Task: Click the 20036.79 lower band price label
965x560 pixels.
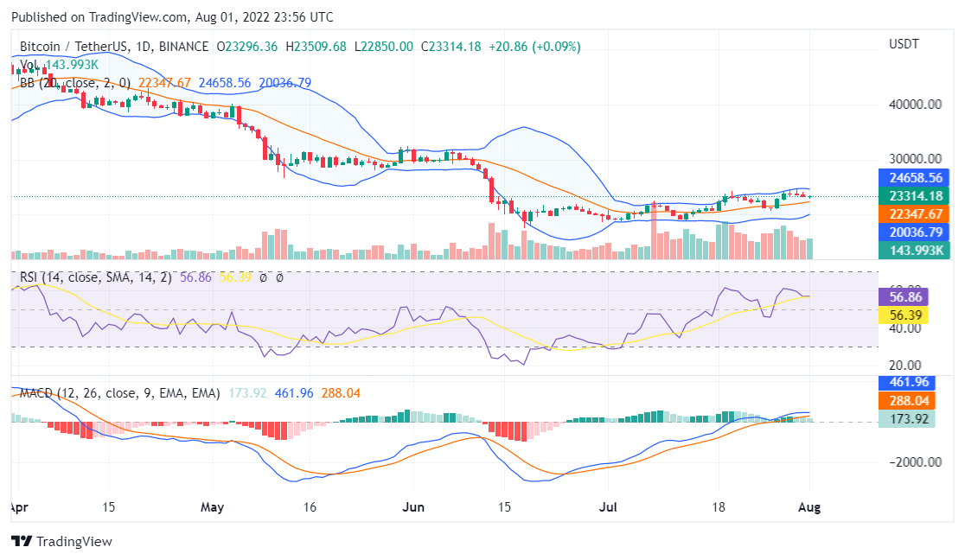Action: pyautogui.click(x=916, y=232)
